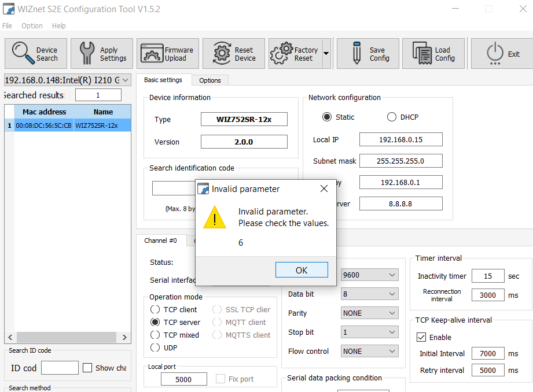Choose the UDP operation mode

155,347
